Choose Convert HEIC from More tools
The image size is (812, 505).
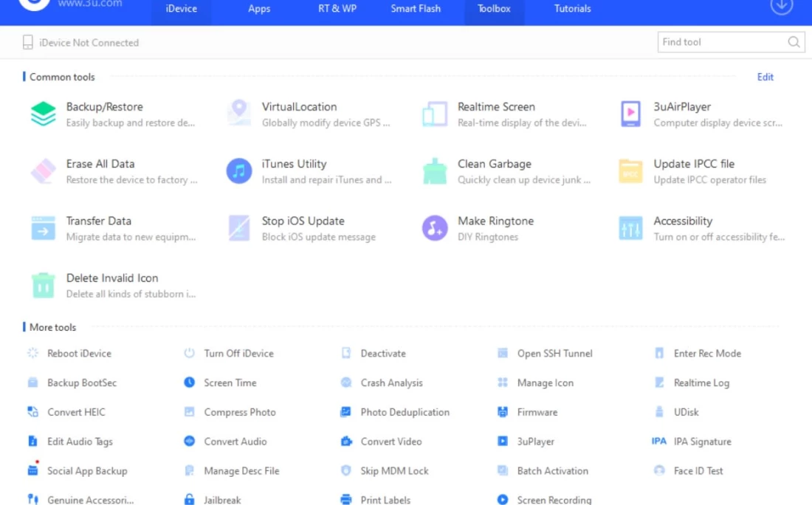pos(76,412)
